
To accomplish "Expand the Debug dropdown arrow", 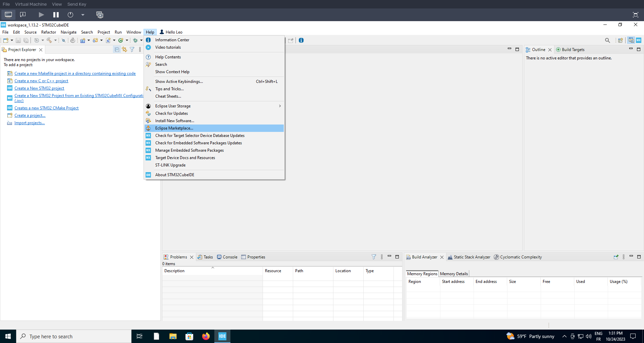I will tap(141, 40).
